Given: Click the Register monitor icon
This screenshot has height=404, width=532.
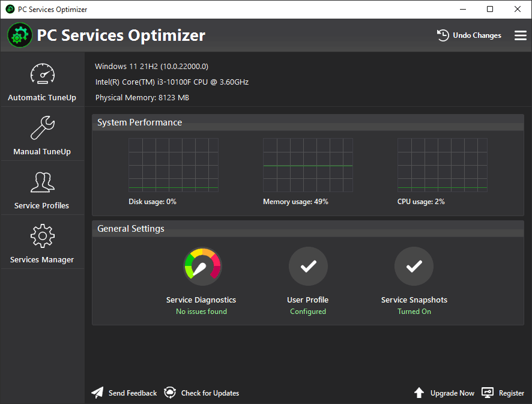Looking at the screenshot, I should click(488, 393).
